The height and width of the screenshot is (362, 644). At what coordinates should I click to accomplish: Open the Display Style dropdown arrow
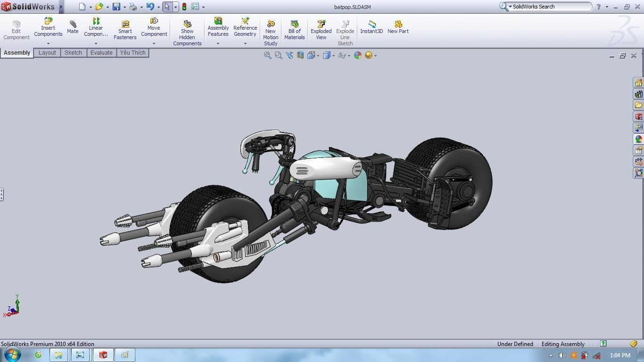(333, 56)
